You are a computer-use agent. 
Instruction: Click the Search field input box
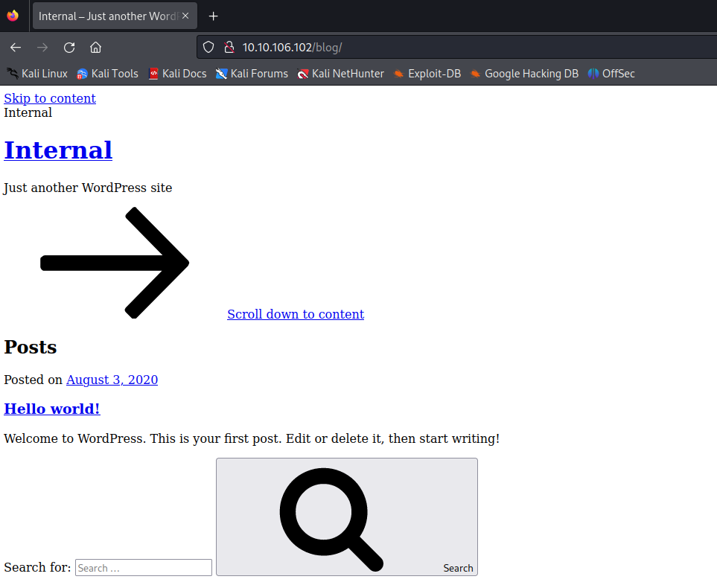[x=144, y=567]
